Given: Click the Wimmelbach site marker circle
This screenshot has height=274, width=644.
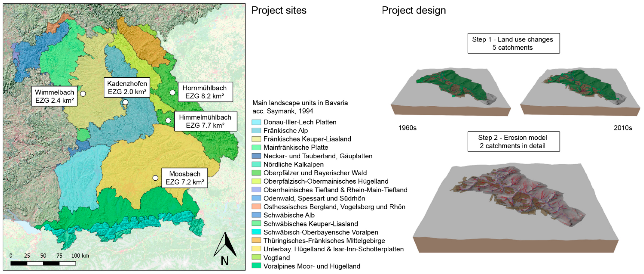Looking at the screenshot, I should click(x=83, y=94).
